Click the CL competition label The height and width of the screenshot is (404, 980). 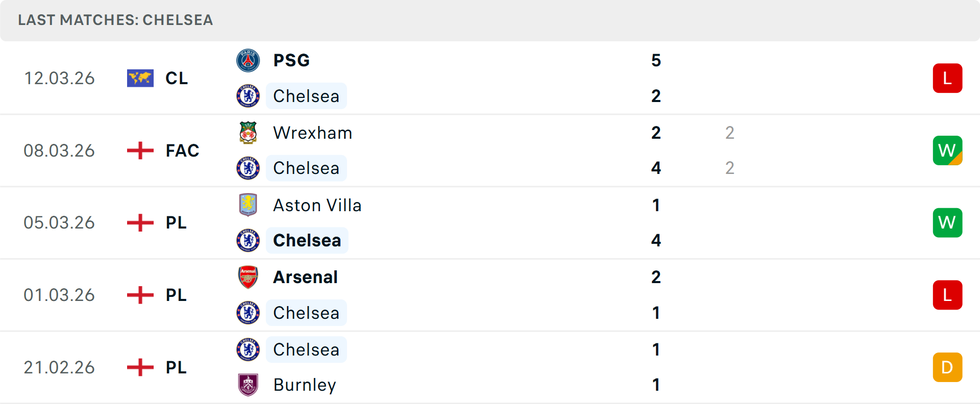click(177, 78)
